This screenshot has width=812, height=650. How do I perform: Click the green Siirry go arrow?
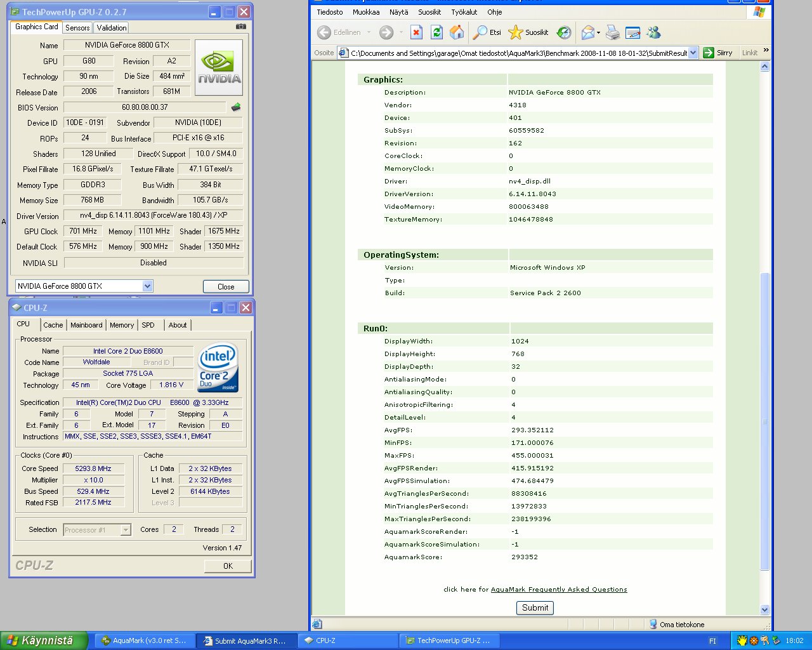tap(709, 53)
